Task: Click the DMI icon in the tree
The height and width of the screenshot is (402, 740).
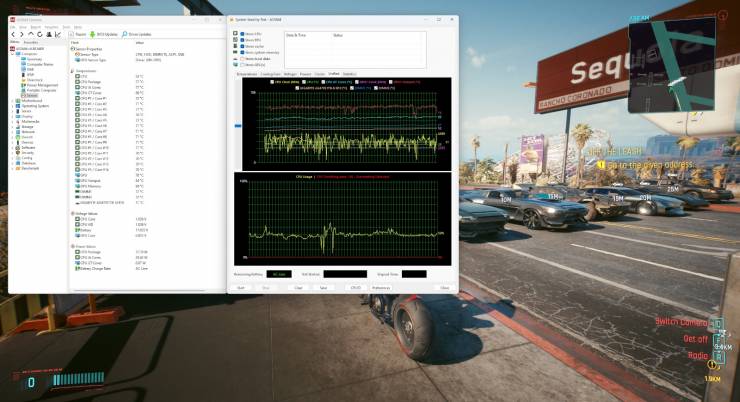Action: [x=24, y=69]
